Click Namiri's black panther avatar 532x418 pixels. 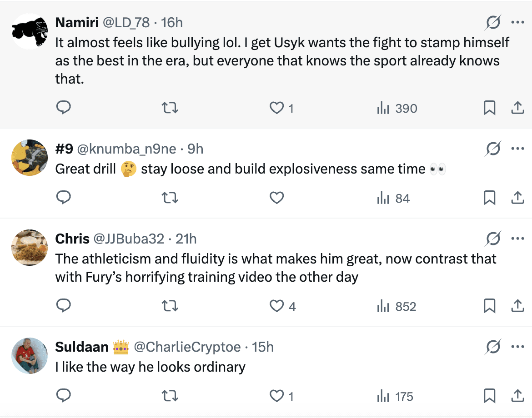(29, 31)
